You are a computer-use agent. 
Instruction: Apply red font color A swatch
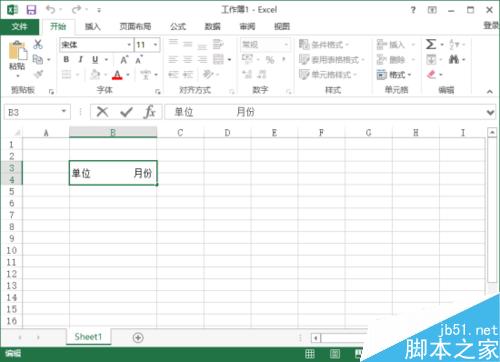pyautogui.click(x=117, y=75)
